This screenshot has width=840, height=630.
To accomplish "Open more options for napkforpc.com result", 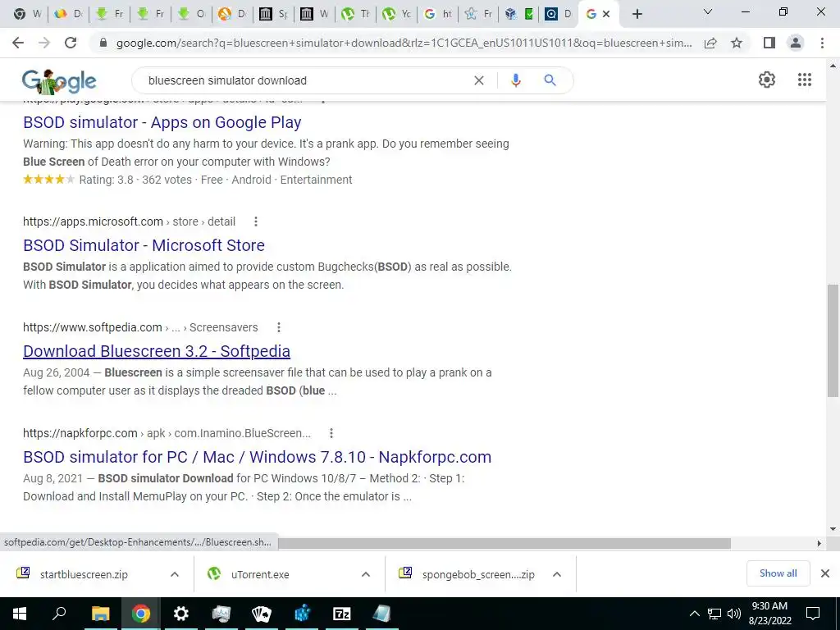I will (331, 433).
